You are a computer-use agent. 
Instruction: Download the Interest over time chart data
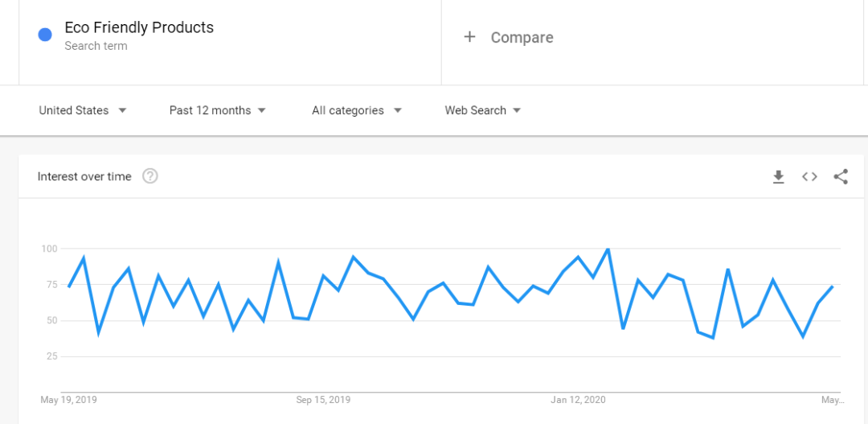(778, 177)
